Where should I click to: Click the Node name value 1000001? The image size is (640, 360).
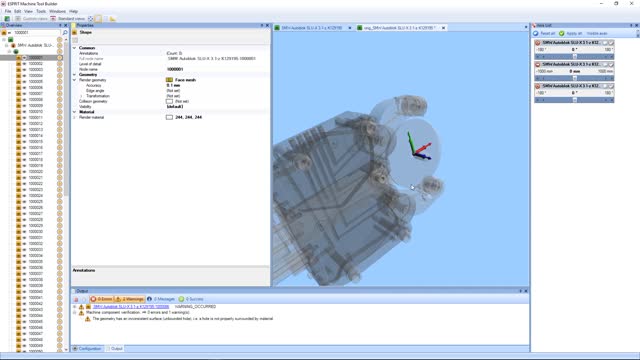[175, 69]
